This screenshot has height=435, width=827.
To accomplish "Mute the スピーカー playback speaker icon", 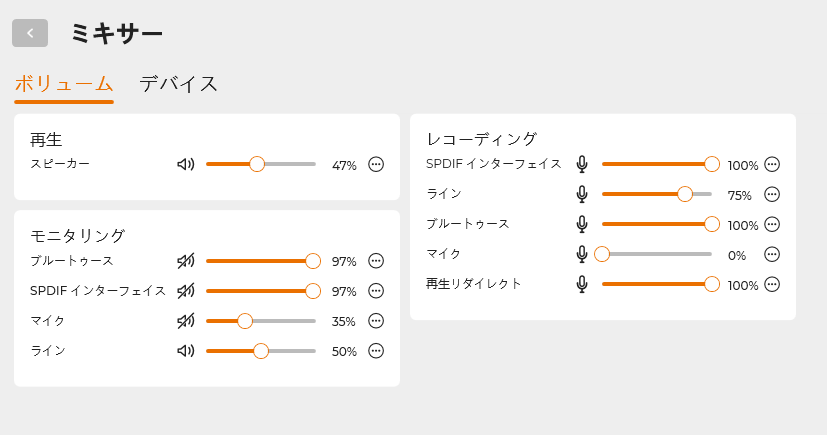I will pyautogui.click(x=185, y=165).
